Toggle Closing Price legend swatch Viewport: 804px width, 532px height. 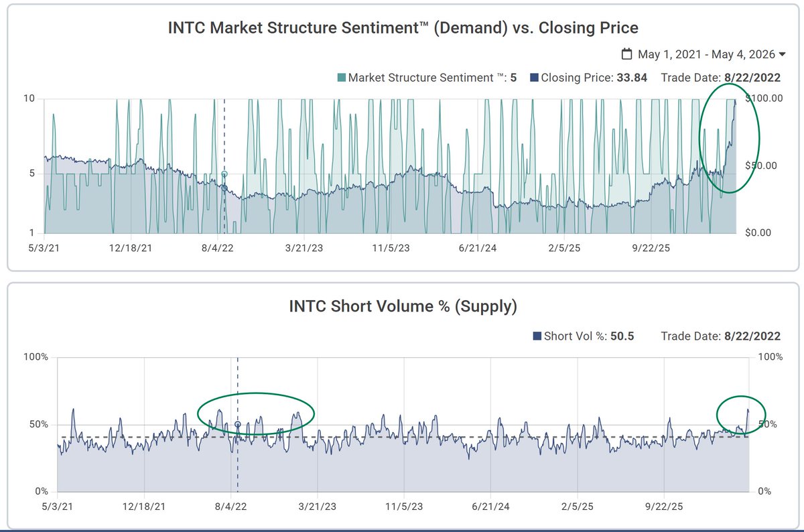pyautogui.click(x=533, y=78)
